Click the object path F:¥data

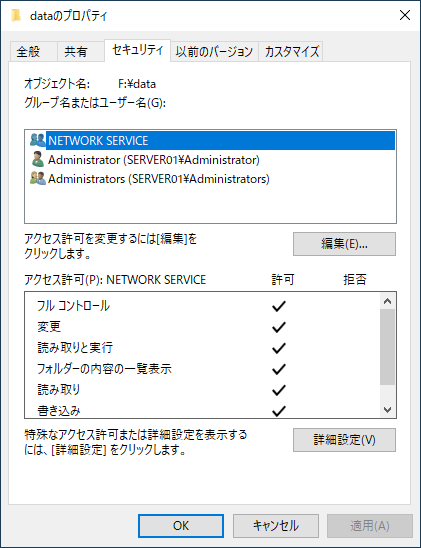(x=137, y=84)
